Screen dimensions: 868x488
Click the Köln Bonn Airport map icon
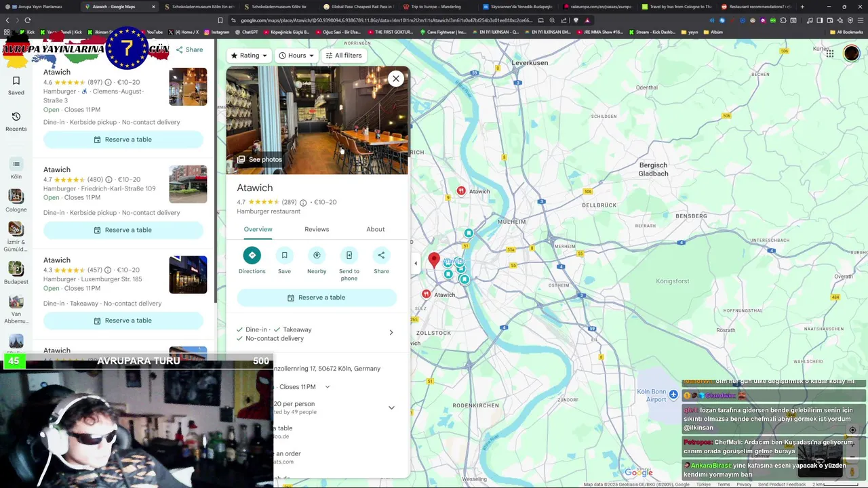point(673,394)
